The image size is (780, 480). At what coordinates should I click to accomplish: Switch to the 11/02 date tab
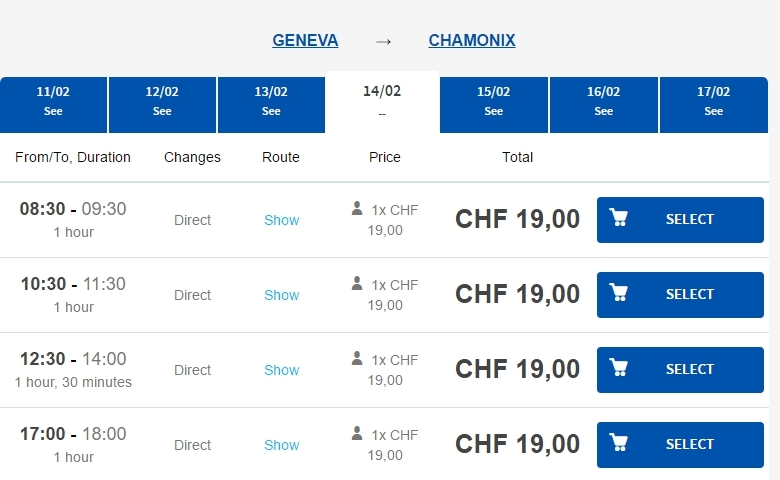(53, 105)
